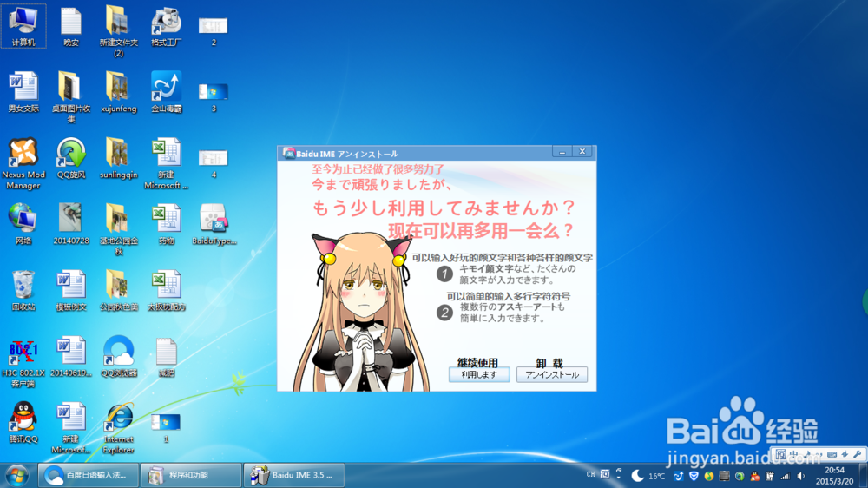Open the power plug tray icon
The image size is (868, 488).
pos(769,476)
